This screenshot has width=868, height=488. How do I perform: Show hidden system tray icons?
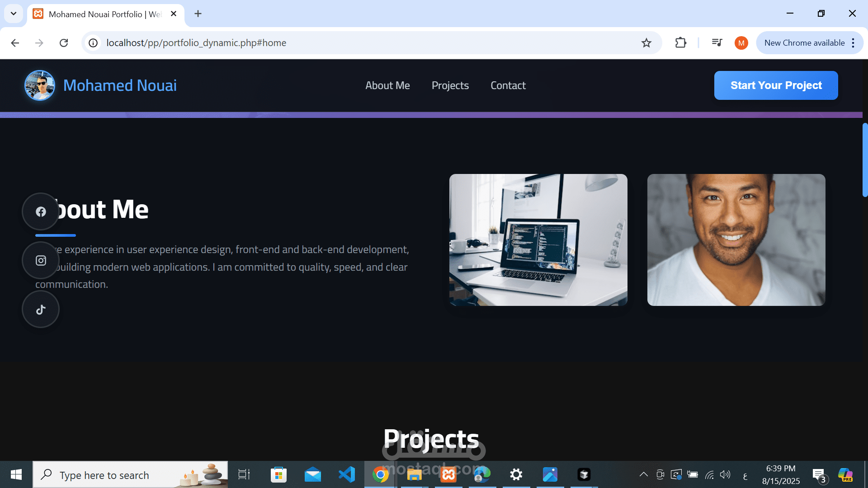click(643, 474)
